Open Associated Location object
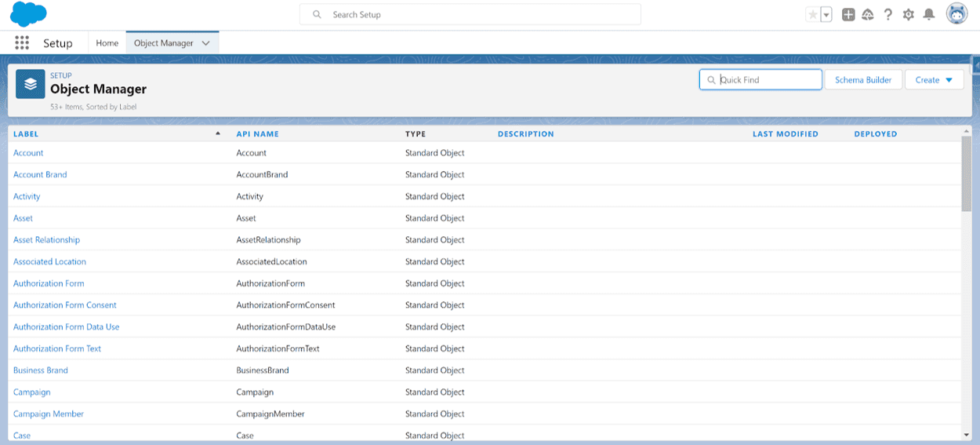The height and width of the screenshot is (445, 980). pos(49,262)
